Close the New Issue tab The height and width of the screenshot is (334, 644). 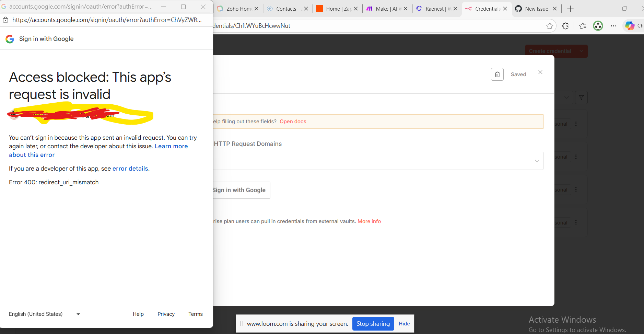555,9
